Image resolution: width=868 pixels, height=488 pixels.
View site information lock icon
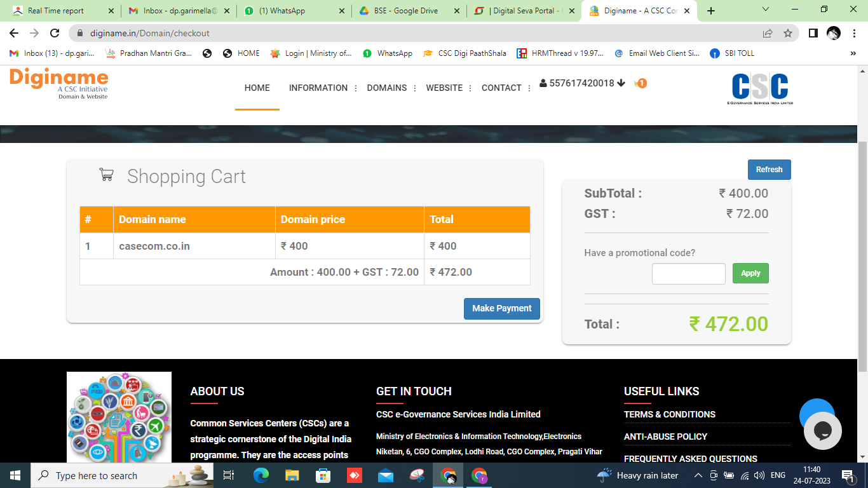(80, 33)
